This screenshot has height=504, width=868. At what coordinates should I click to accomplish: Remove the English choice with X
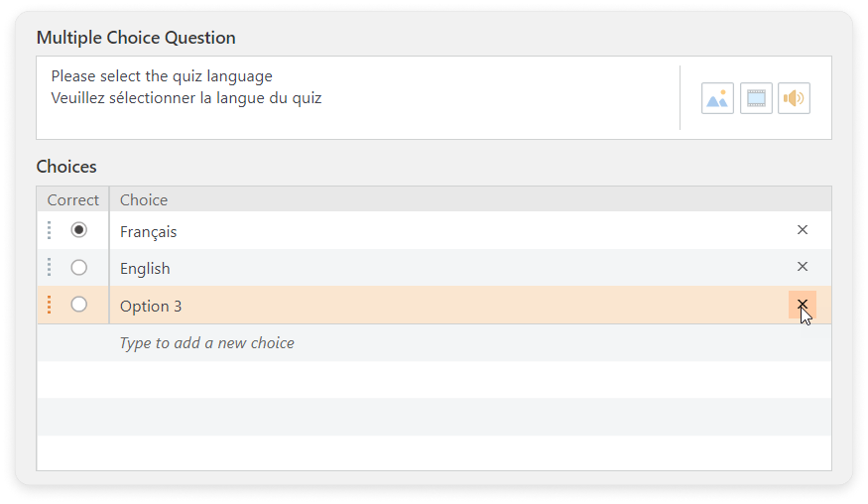pyautogui.click(x=803, y=267)
